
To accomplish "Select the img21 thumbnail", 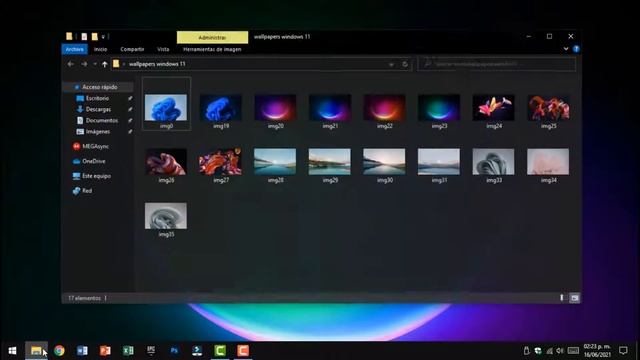I will [330, 107].
